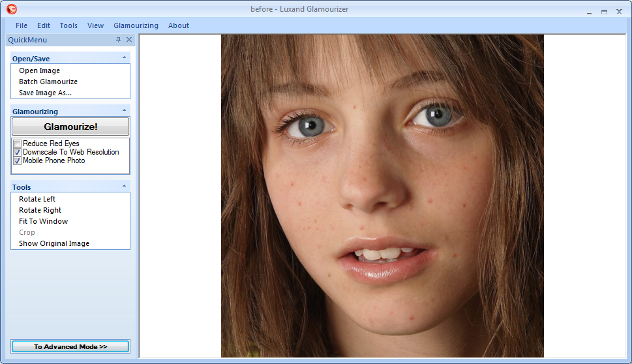Image resolution: width=632 pixels, height=364 pixels.
Task: Select Show Original Image
Action: click(x=54, y=243)
